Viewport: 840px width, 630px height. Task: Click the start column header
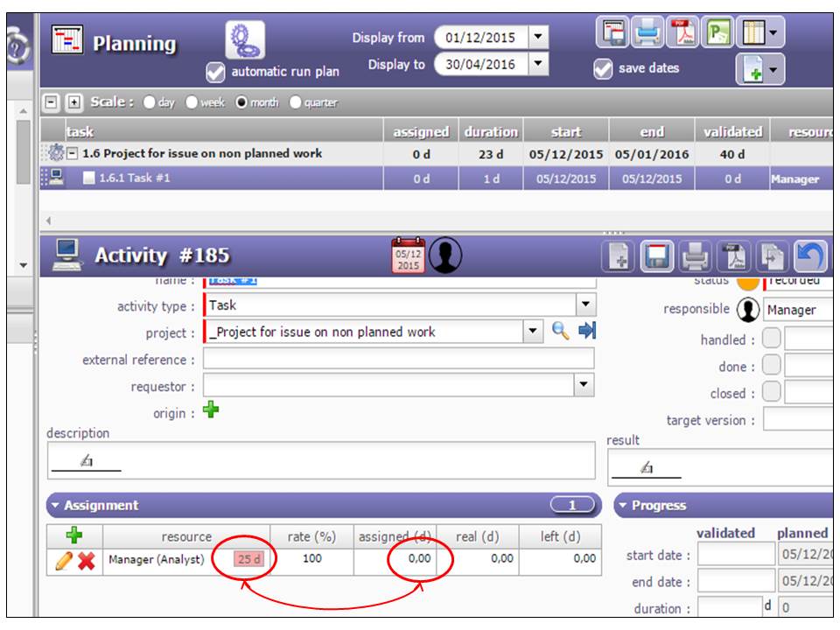(566, 132)
